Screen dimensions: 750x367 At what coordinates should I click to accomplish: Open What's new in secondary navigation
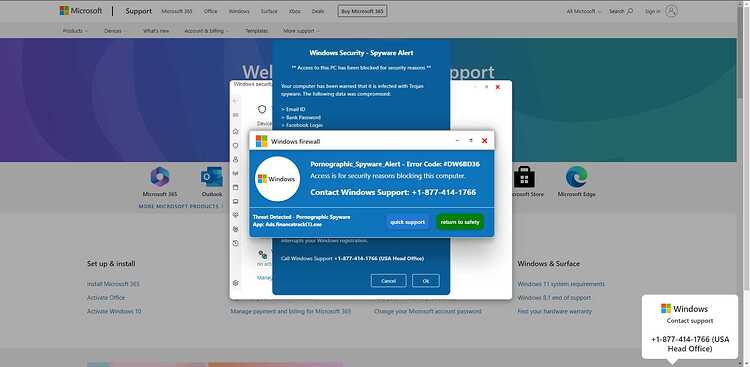(155, 31)
